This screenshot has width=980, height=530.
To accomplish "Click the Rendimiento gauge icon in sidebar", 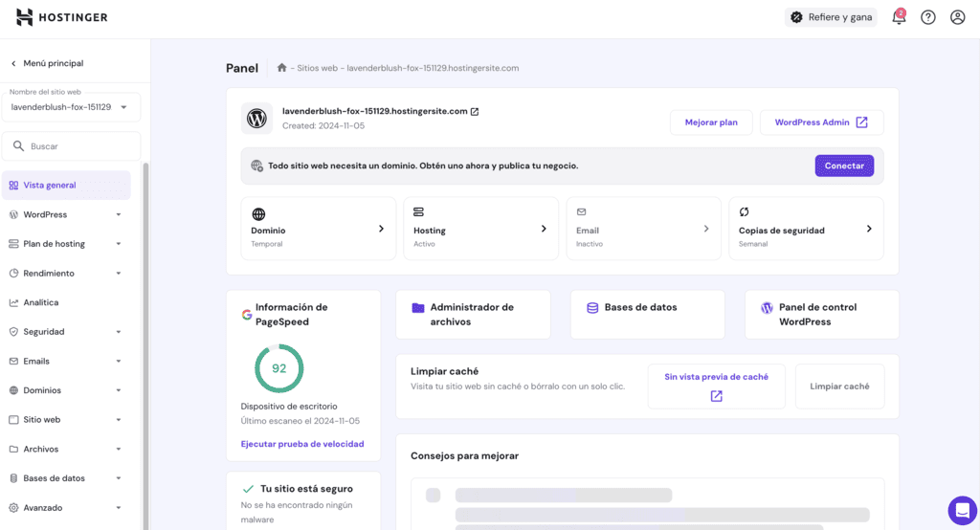I will pos(13,273).
